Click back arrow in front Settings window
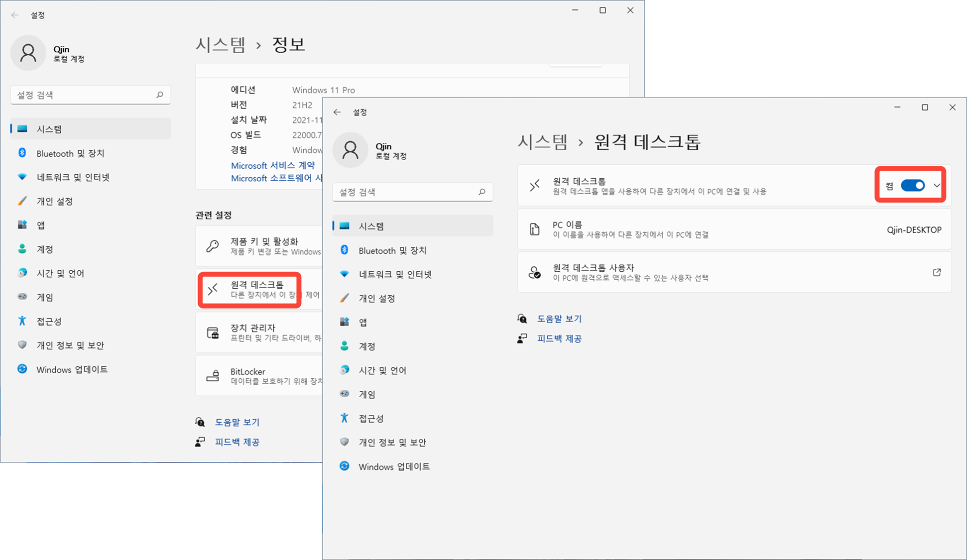The image size is (967, 560). click(337, 112)
